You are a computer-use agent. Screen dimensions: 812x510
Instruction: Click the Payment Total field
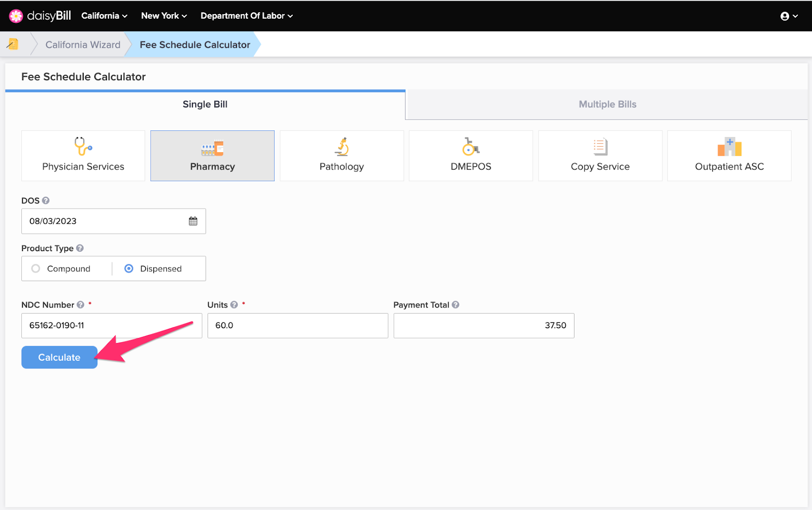pyautogui.click(x=484, y=325)
